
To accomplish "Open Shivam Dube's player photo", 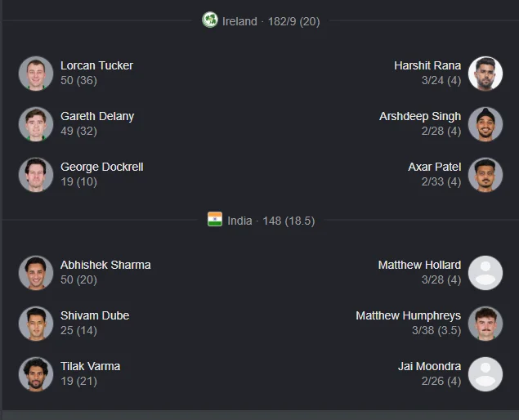I will tap(36, 324).
